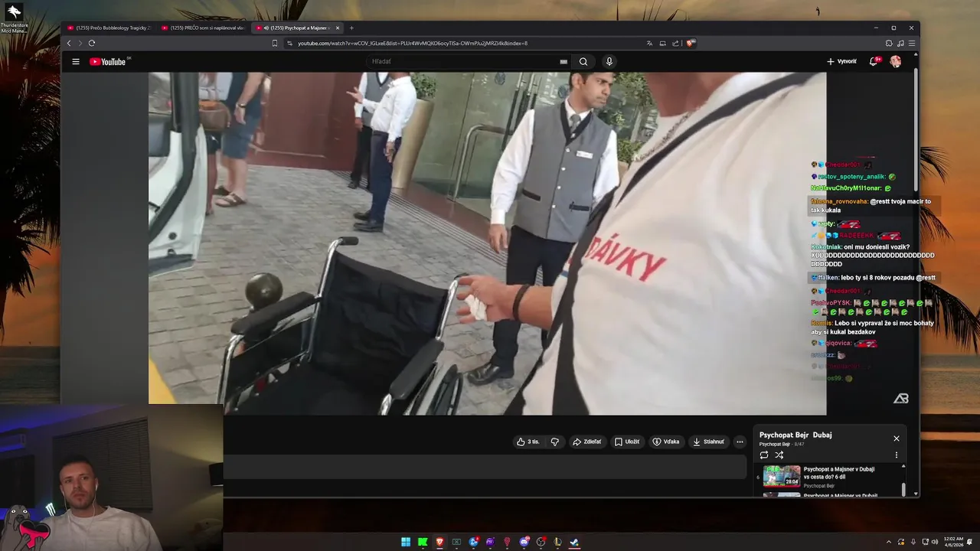Open Brave browser from the taskbar
980x551 pixels.
(x=439, y=542)
